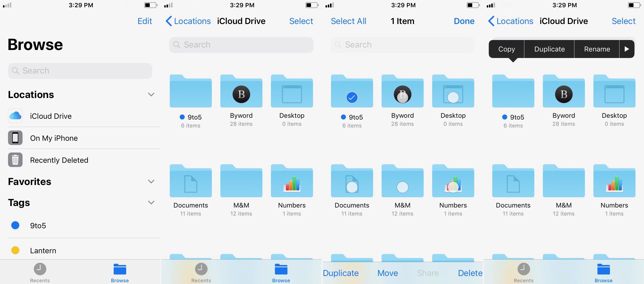The image size is (644, 284).
Task: Tap Done to finish selecting
Action: click(463, 21)
